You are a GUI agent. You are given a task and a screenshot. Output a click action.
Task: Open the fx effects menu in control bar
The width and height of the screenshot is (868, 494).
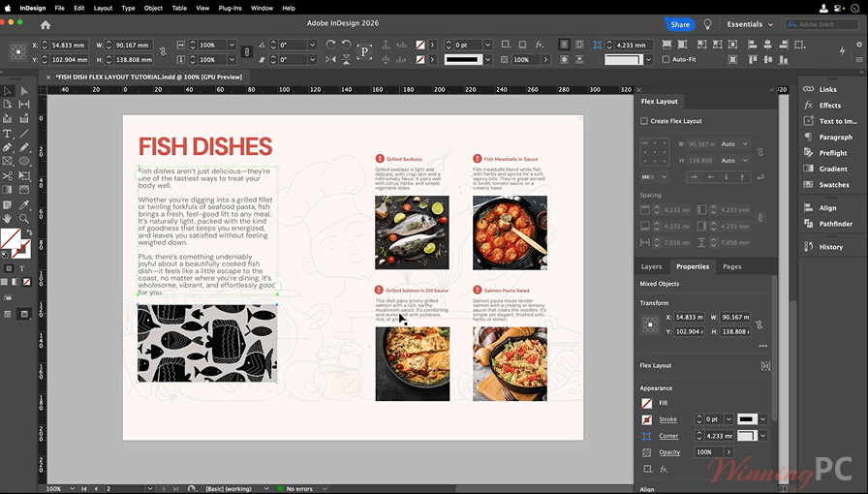click(539, 45)
